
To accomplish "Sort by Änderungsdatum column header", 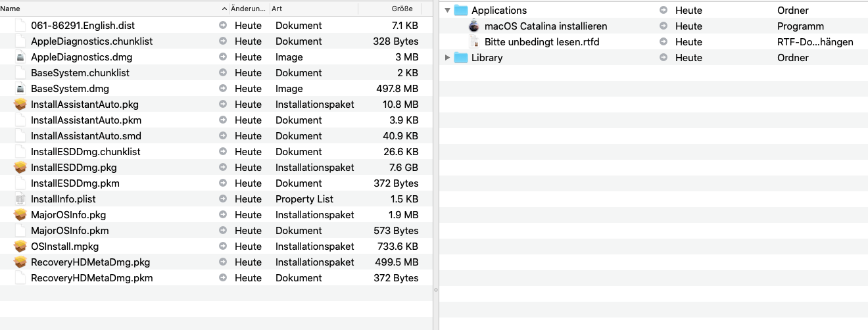I will [248, 9].
